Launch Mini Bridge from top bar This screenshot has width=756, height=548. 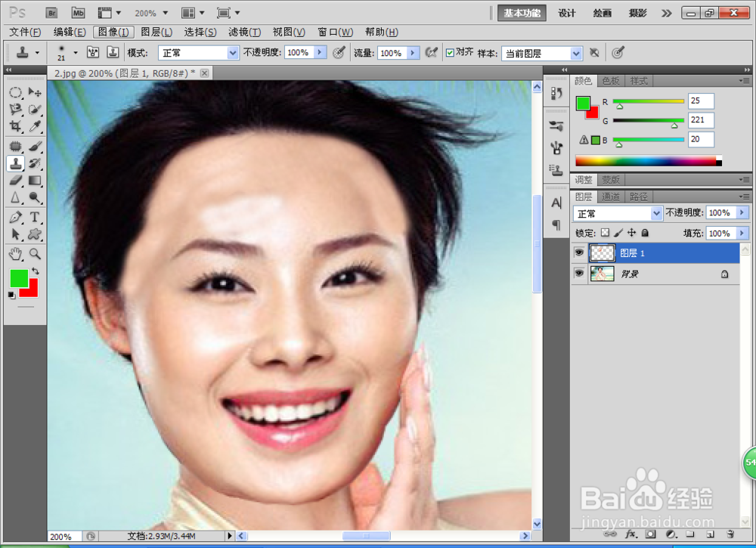[78, 13]
